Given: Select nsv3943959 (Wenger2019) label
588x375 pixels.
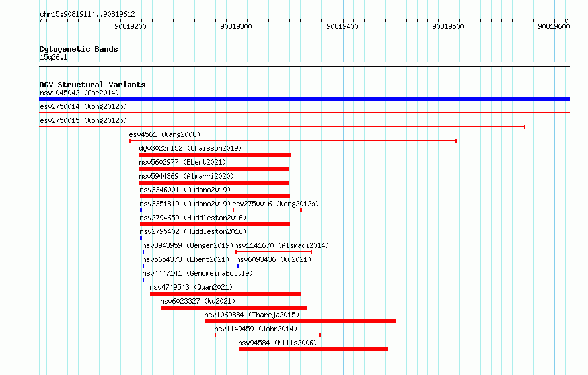Looking at the screenshot, I should 188,245.
